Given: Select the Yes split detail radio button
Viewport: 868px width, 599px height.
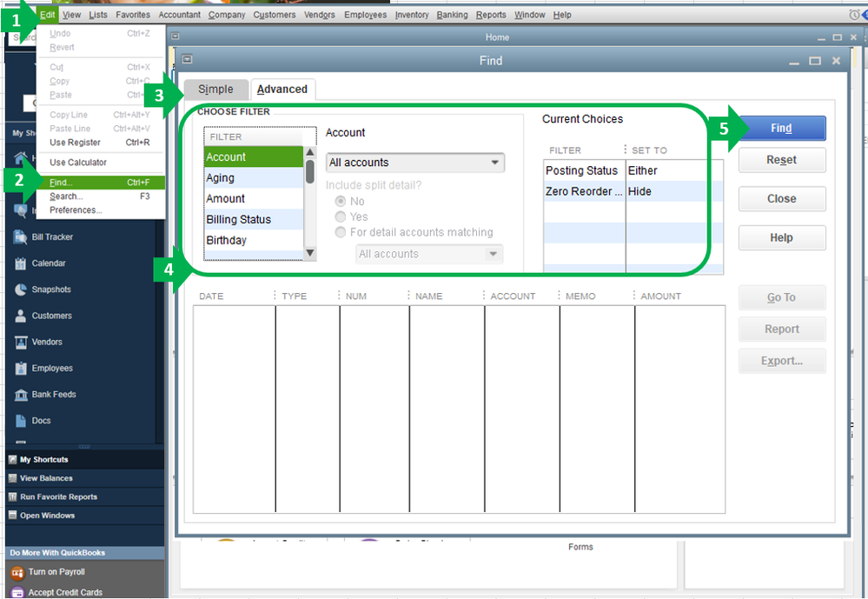Looking at the screenshot, I should tap(341, 216).
